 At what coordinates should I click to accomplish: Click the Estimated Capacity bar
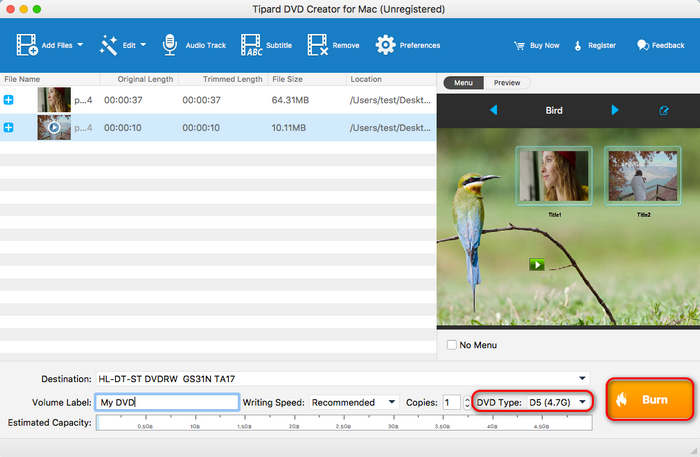point(344,423)
